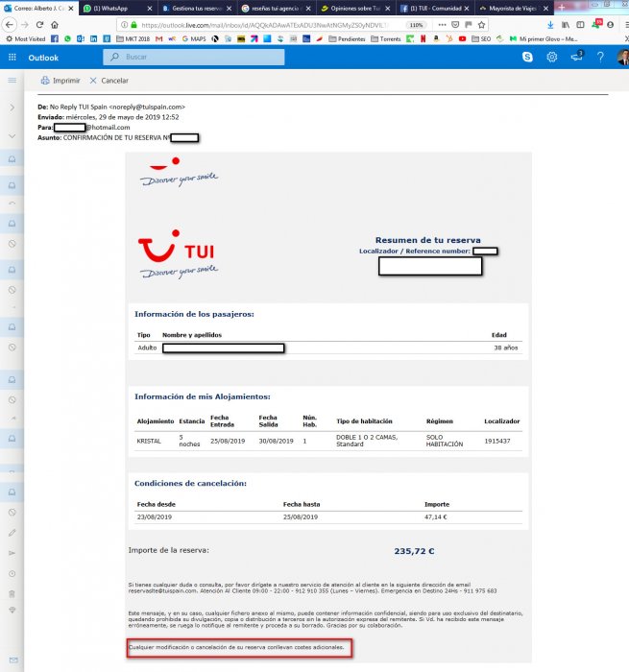The height and width of the screenshot is (672, 629).
Task: Click the mail envelope icon at left rail bottom
Action: coord(13,660)
